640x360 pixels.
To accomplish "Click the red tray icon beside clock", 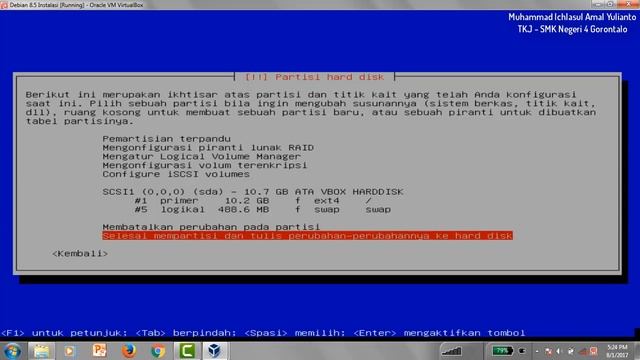I will [x=593, y=351].
